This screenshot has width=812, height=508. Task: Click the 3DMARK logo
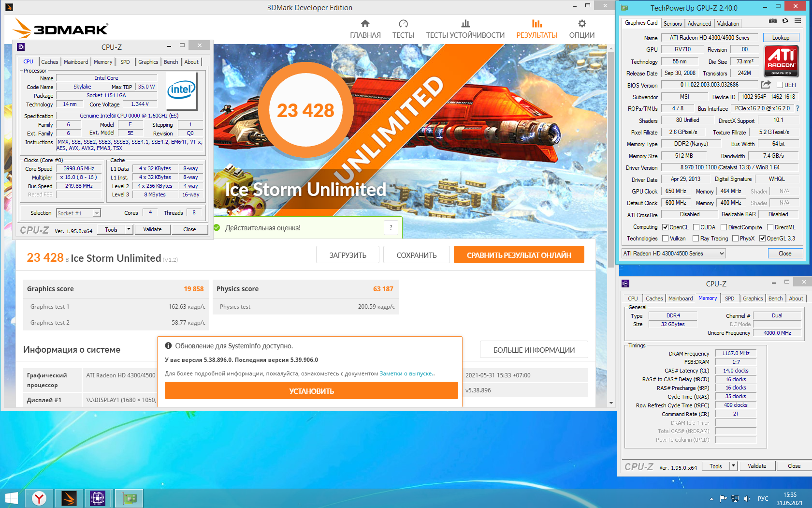[60, 28]
